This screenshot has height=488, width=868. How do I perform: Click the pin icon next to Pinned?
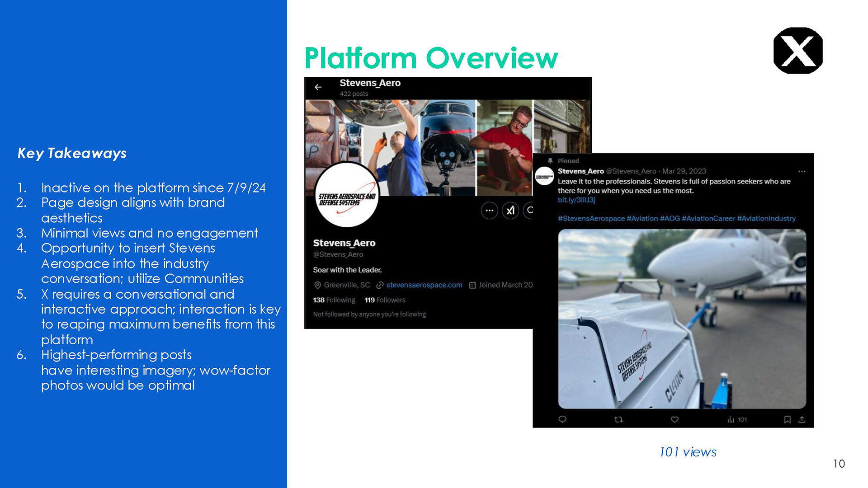(x=550, y=161)
